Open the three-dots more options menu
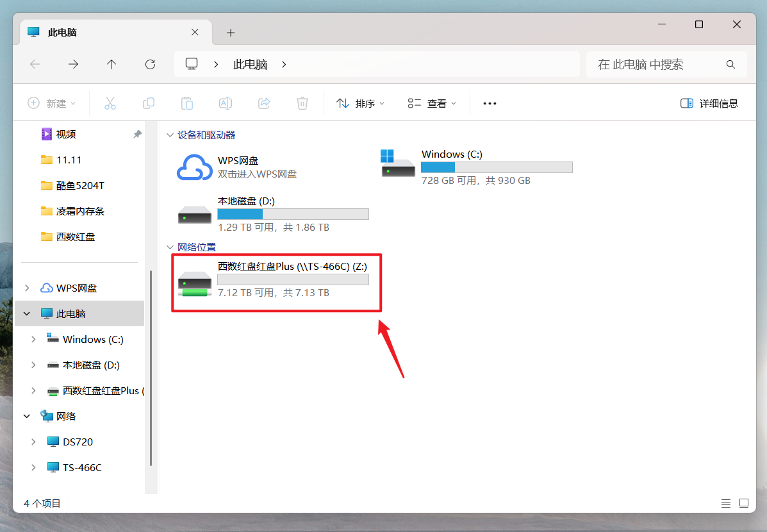This screenshot has height=532, width=767. [490, 103]
